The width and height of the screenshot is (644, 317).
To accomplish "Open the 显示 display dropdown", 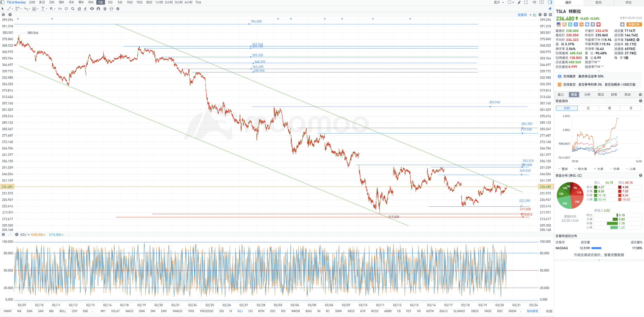I will click(x=499, y=2).
